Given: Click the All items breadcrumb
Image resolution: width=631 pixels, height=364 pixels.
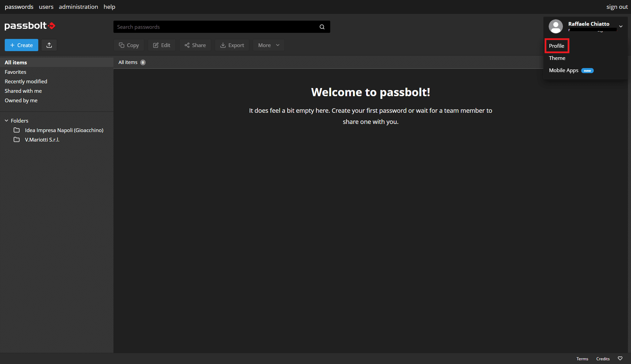Looking at the screenshot, I should tap(128, 62).
